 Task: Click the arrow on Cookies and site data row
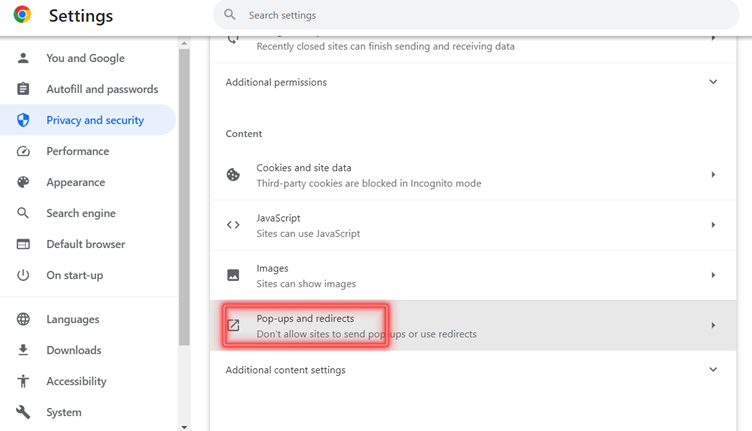pyautogui.click(x=713, y=175)
